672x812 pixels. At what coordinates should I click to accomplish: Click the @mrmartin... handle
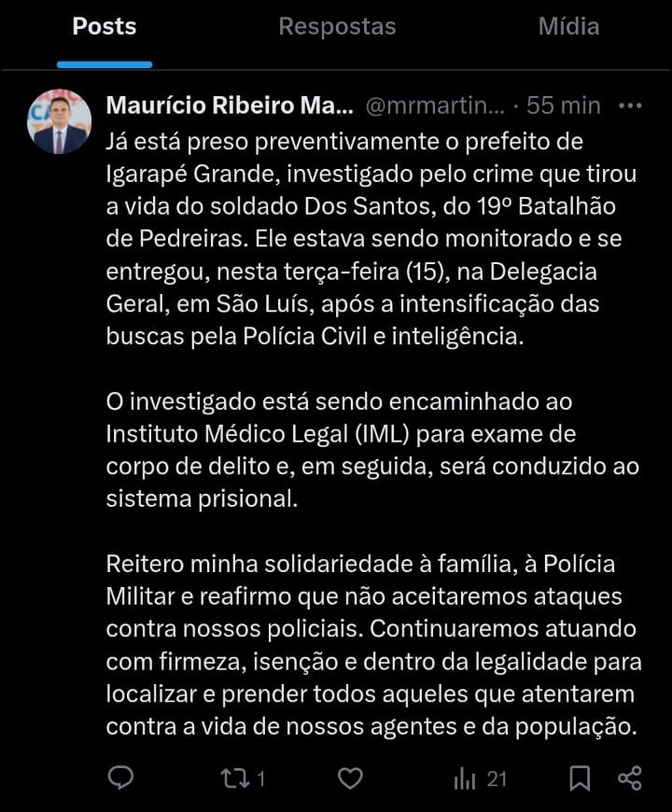434,105
